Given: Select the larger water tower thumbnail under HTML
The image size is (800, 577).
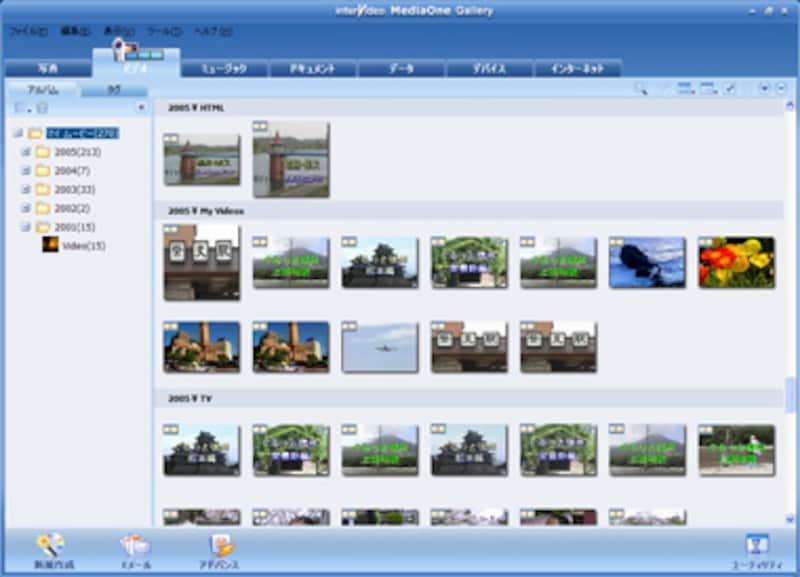Looking at the screenshot, I should click(x=291, y=159).
